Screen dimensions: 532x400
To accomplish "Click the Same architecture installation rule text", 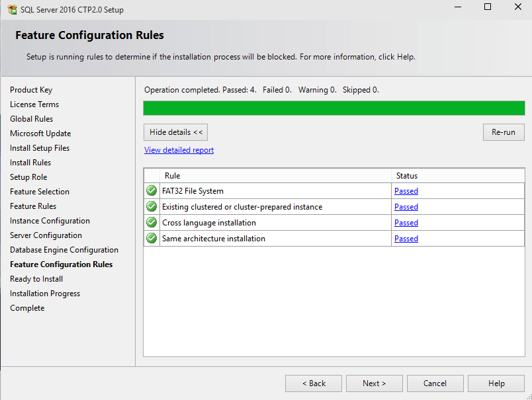I will (214, 239).
